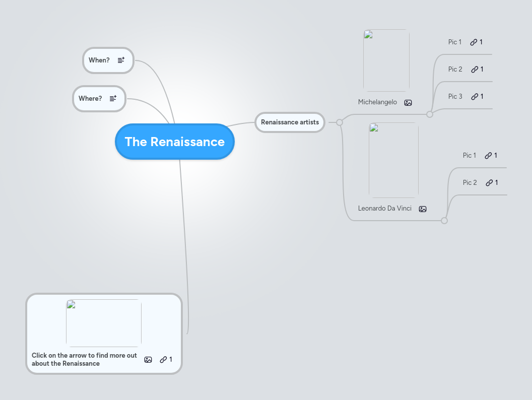Viewport: 532px width, 400px height.
Task: Click the image icon next to Leonardo Da Vinci
Action: 423,209
